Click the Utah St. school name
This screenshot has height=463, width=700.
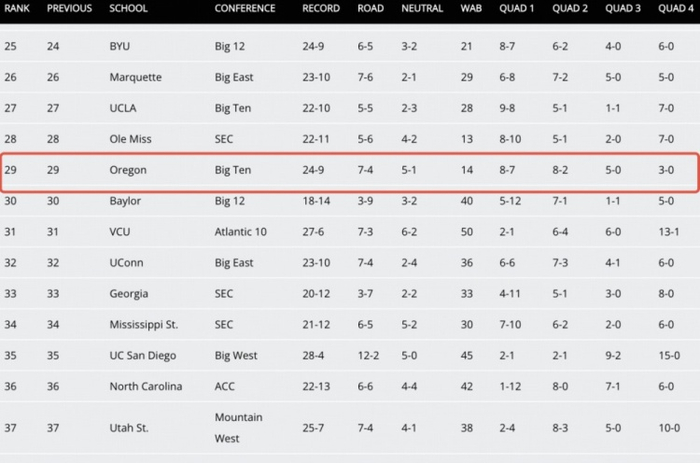129,428
